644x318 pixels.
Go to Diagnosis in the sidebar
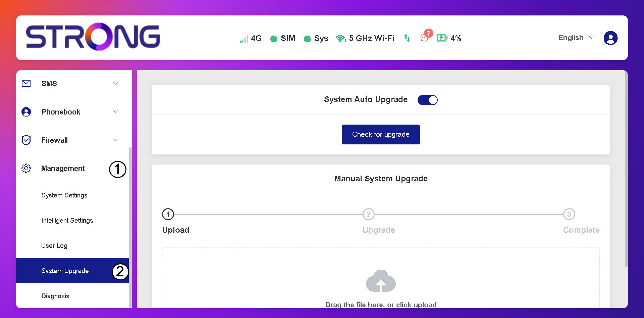click(x=55, y=296)
